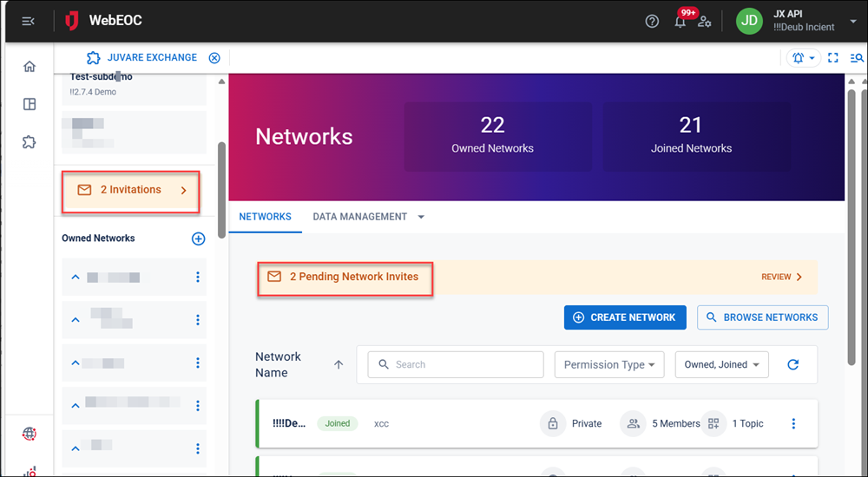Open notifications bell with 99+ badge
868x477 pixels.
tap(681, 21)
